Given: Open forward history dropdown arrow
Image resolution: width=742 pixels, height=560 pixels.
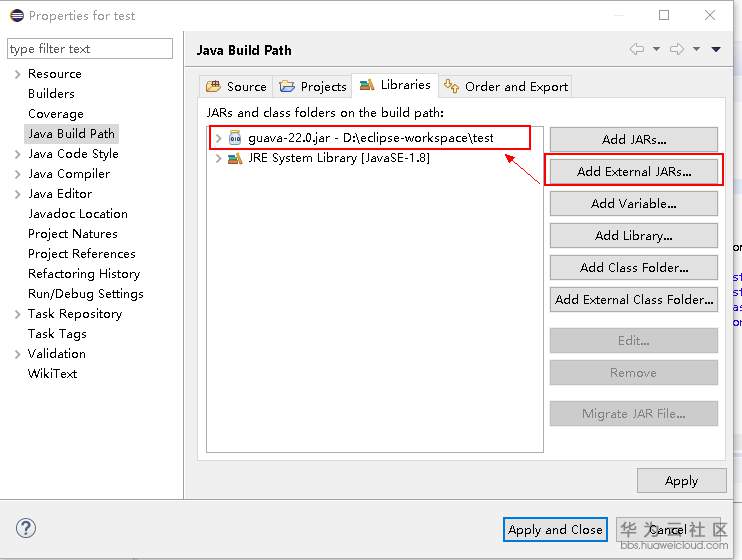Looking at the screenshot, I should click(x=696, y=49).
